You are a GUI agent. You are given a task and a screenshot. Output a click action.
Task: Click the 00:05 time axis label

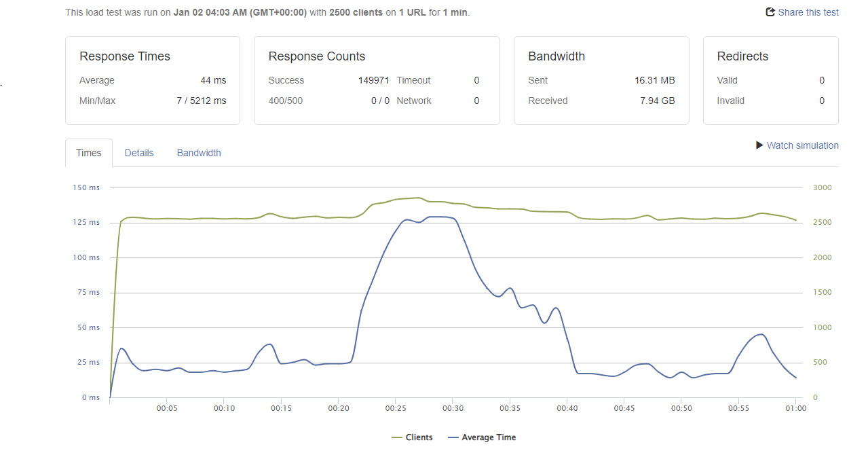[167, 408]
